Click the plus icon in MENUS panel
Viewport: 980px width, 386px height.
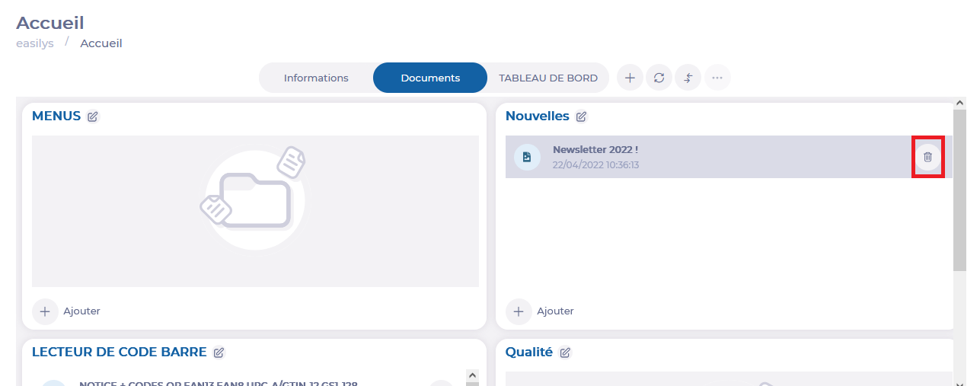[45, 311]
